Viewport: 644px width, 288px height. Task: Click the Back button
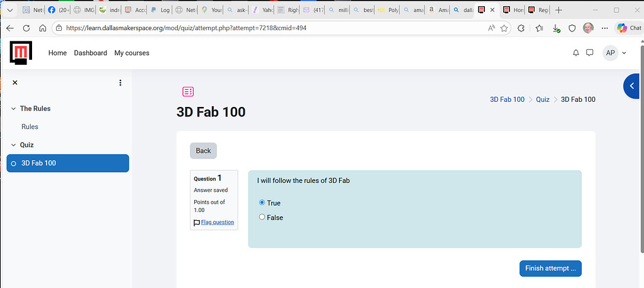coord(203,150)
